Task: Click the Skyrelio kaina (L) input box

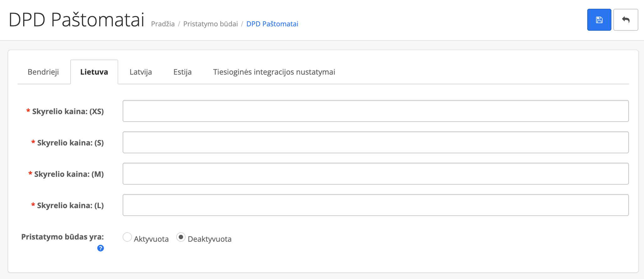Action: [375, 205]
